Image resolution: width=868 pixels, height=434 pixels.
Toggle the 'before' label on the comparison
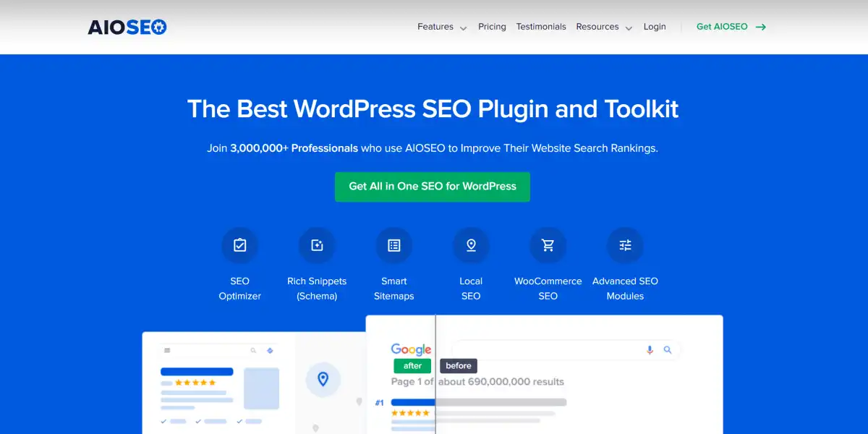(458, 365)
